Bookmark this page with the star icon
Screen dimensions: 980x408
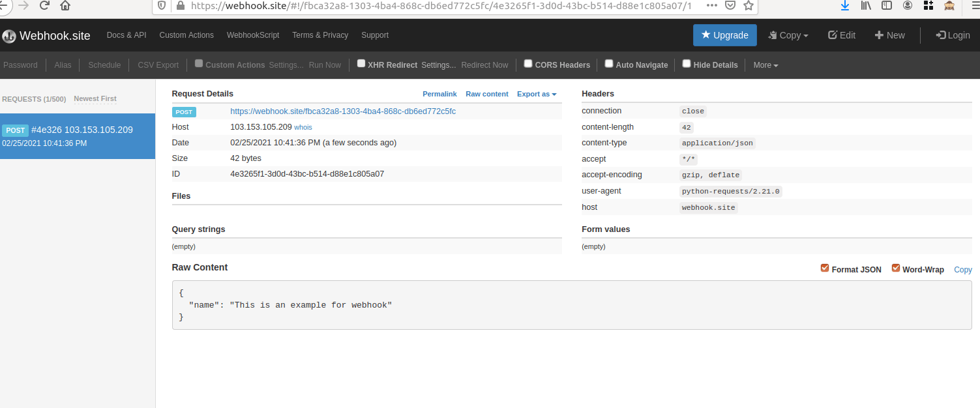(749, 5)
